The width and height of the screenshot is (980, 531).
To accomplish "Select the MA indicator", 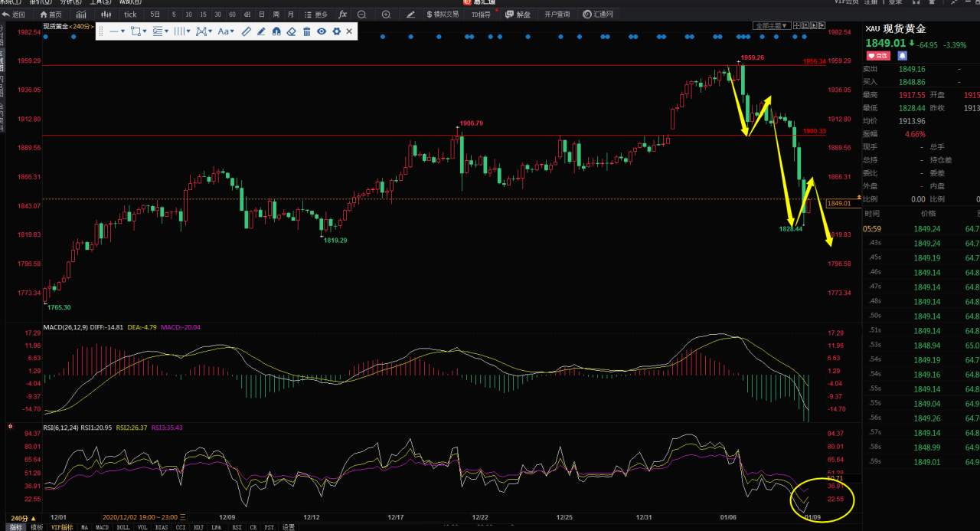I will 84,527.
